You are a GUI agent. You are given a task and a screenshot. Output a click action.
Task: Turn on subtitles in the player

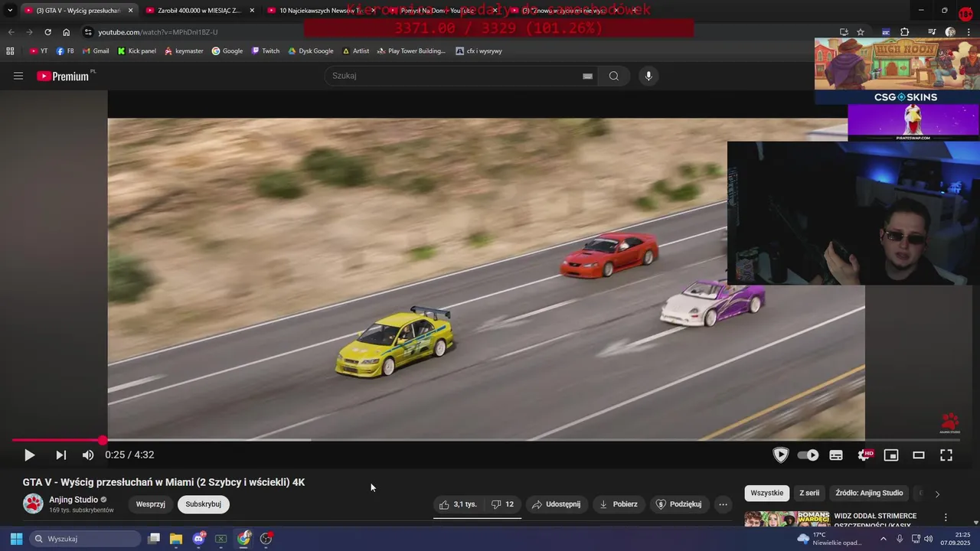click(836, 455)
